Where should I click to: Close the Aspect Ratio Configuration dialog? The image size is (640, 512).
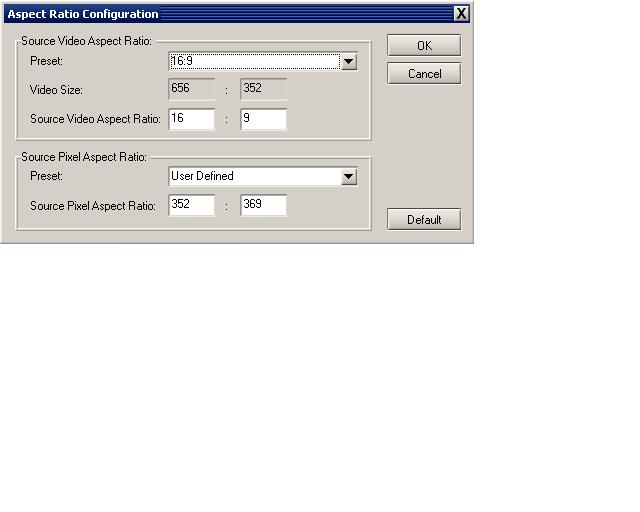461,13
